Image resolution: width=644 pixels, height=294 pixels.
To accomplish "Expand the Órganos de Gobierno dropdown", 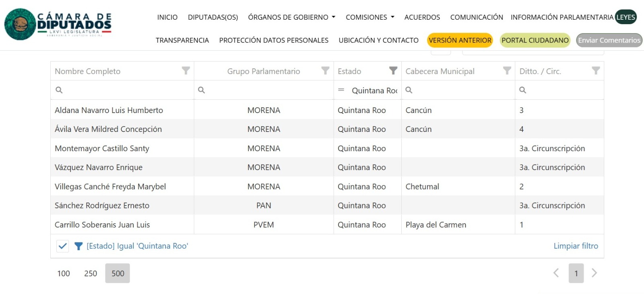I will point(291,17).
